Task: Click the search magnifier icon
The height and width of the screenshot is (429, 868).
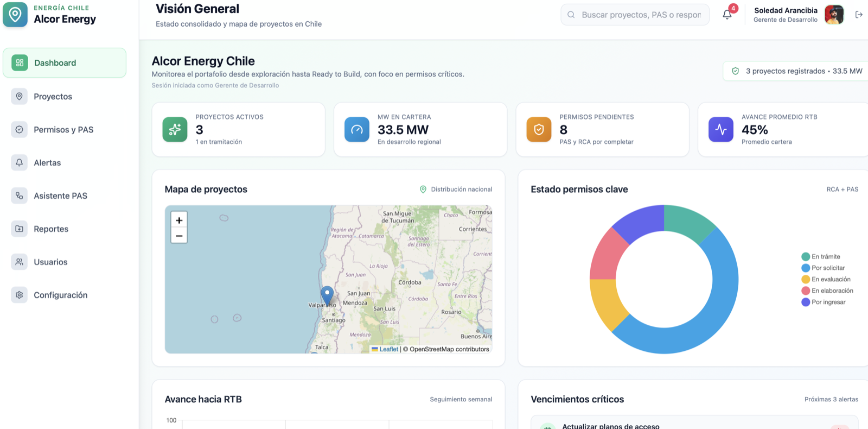Action: (571, 15)
